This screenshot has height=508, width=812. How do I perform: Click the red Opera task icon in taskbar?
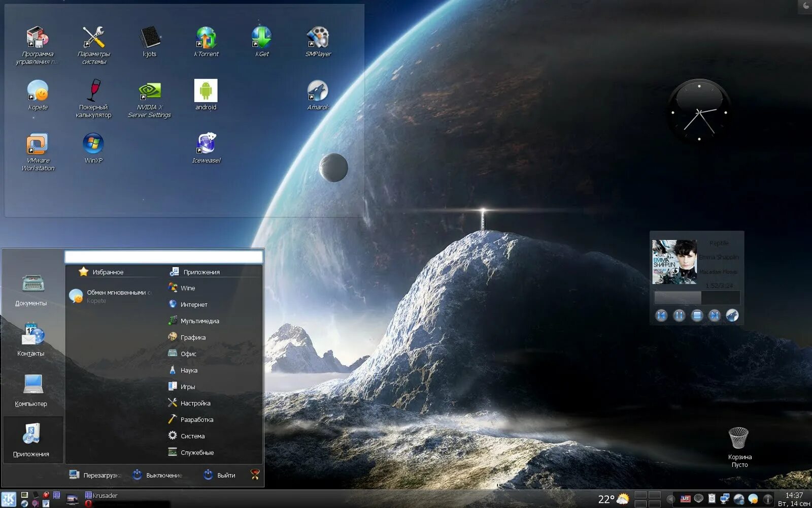88,504
